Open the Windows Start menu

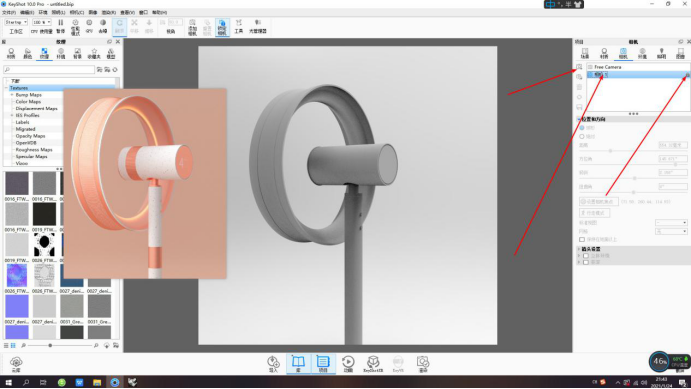(8, 382)
